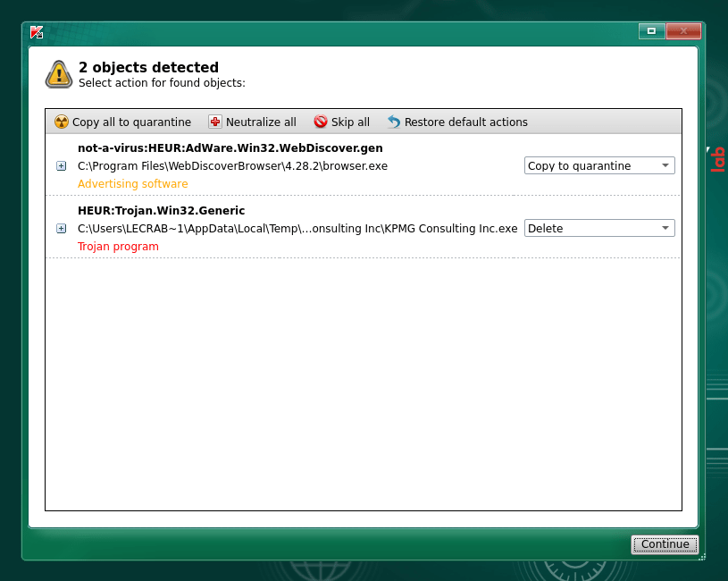Viewport: 728px width, 581px height.
Task: Click the yellow warning triangle icon
Action: point(58,74)
